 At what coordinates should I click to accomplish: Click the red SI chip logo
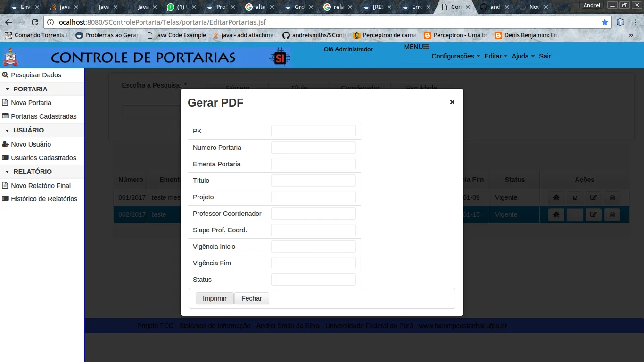(280, 58)
